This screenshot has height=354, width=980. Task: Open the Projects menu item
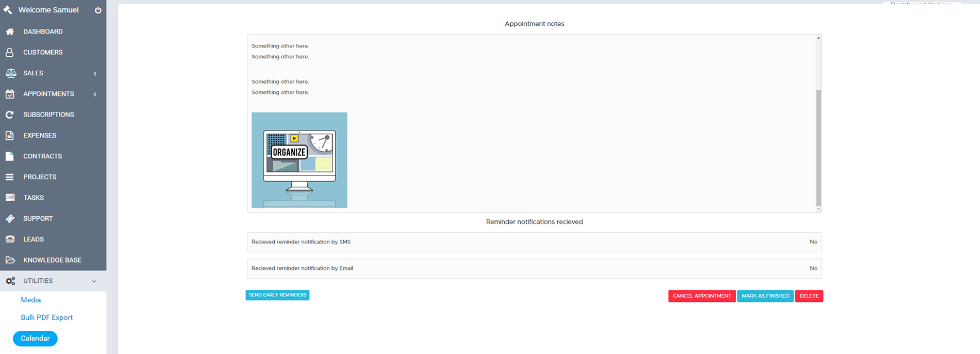point(40,177)
